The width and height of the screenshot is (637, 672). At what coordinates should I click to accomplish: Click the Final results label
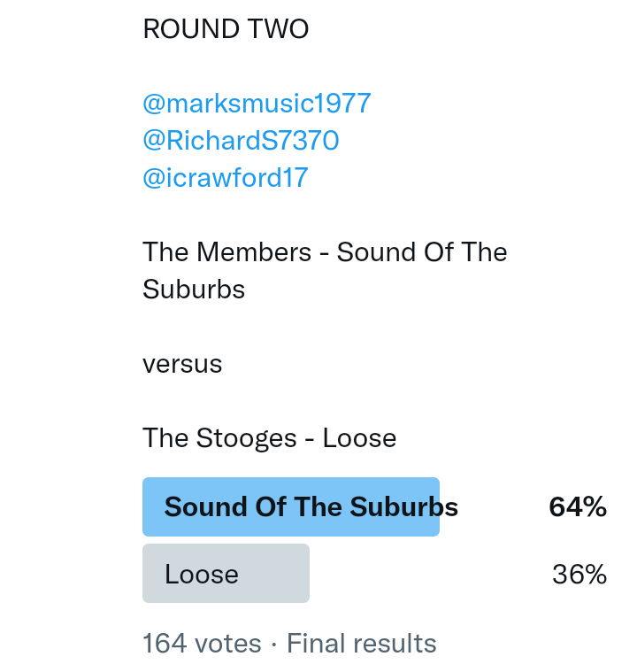pos(361,643)
